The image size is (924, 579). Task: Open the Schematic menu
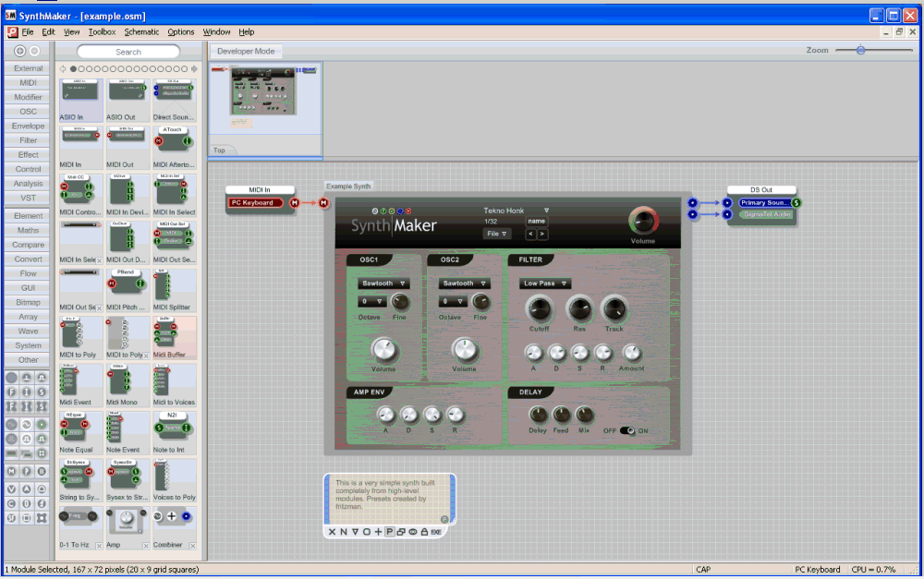pyautogui.click(x=141, y=31)
